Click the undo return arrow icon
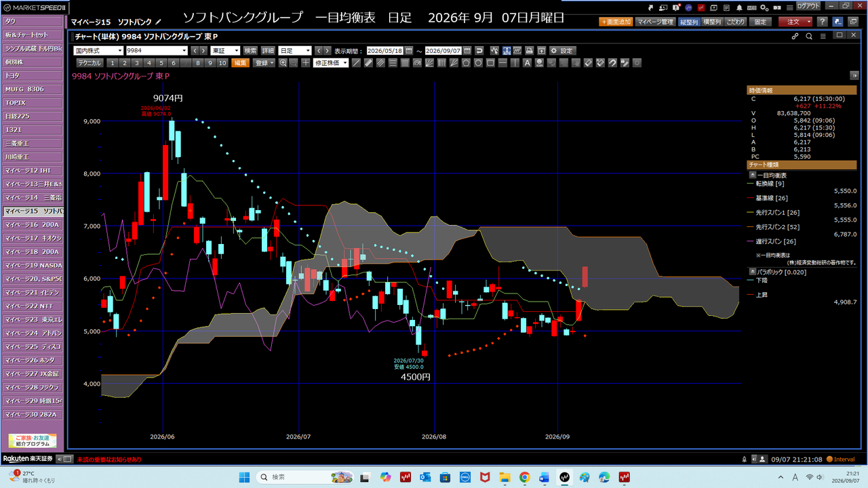Viewport: 868px width, 488px height. click(x=479, y=50)
